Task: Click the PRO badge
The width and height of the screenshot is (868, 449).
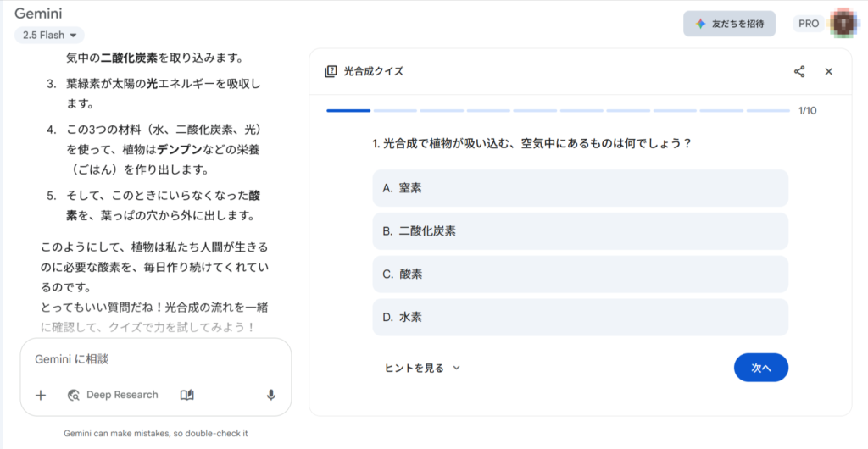Action: point(809,24)
